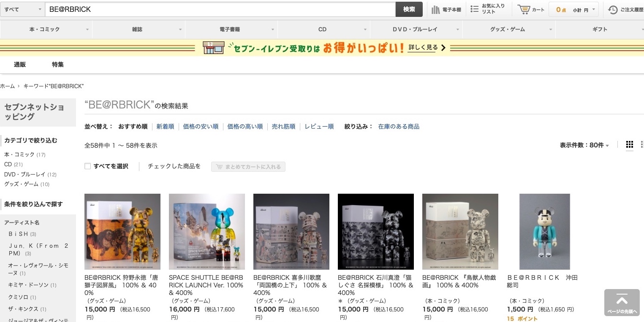The image size is (644, 322).
Task: Filter category DVD・ブルーレイ (12)
Action: point(30,174)
